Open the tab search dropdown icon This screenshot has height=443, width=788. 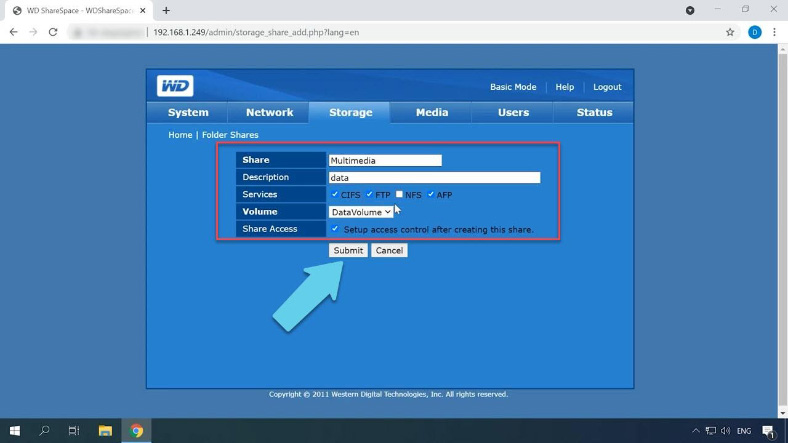(x=690, y=10)
